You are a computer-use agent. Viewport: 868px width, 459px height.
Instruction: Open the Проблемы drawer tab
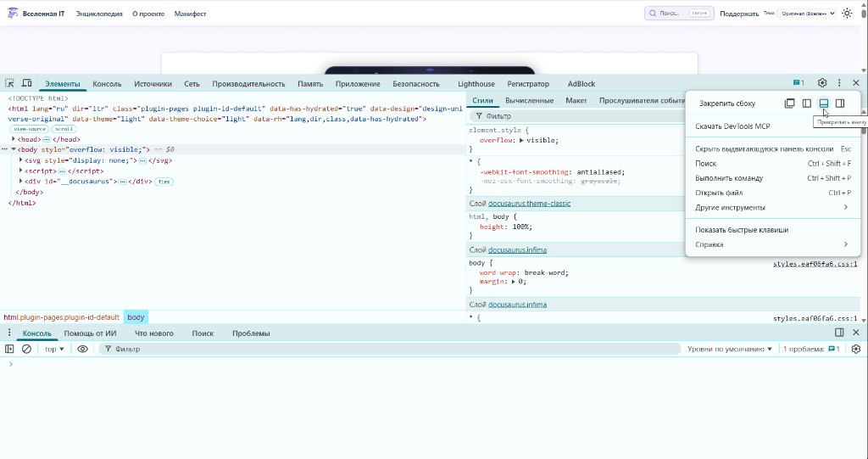[x=251, y=333]
